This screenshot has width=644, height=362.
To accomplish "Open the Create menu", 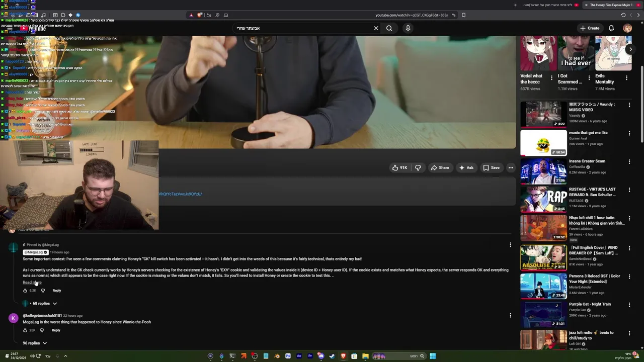I will (x=590, y=28).
